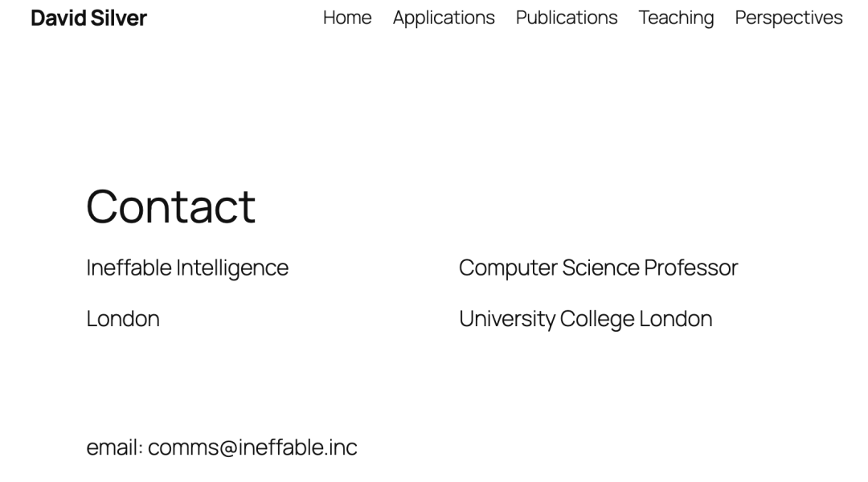The width and height of the screenshot is (868, 482).
Task: Click the "email:" label text
Action: pos(114,447)
